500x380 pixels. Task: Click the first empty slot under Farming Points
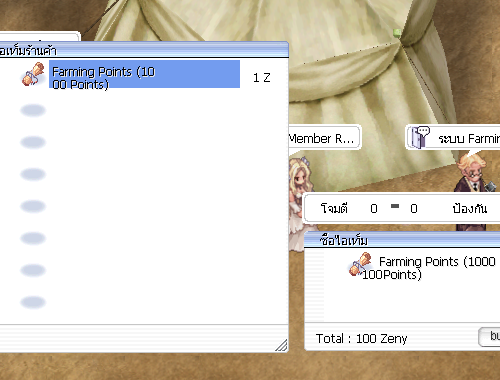[33, 110]
